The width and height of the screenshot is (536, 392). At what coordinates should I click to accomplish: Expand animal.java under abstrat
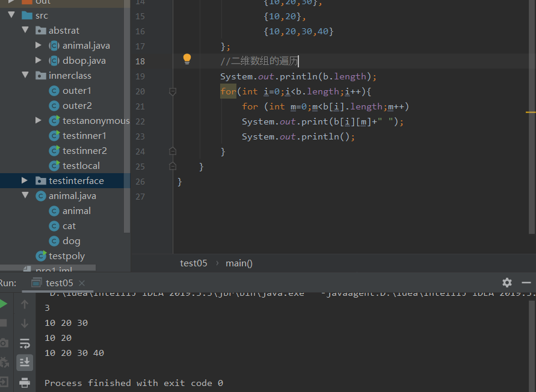[39, 45]
